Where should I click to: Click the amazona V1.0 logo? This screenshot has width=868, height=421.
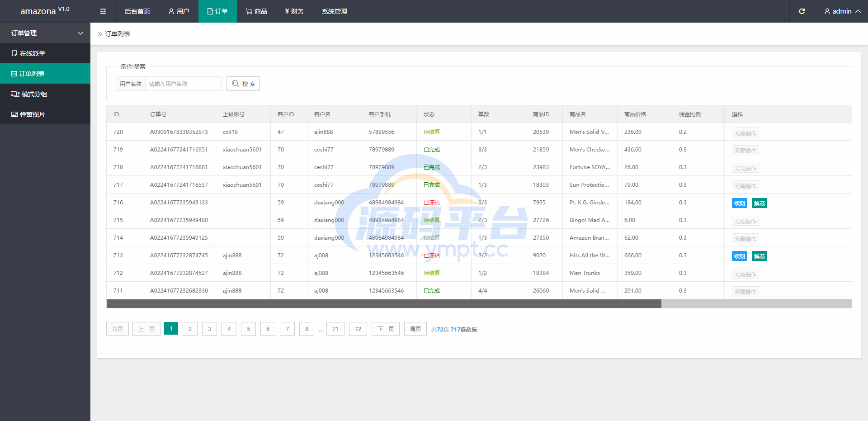(x=45, y=10)
